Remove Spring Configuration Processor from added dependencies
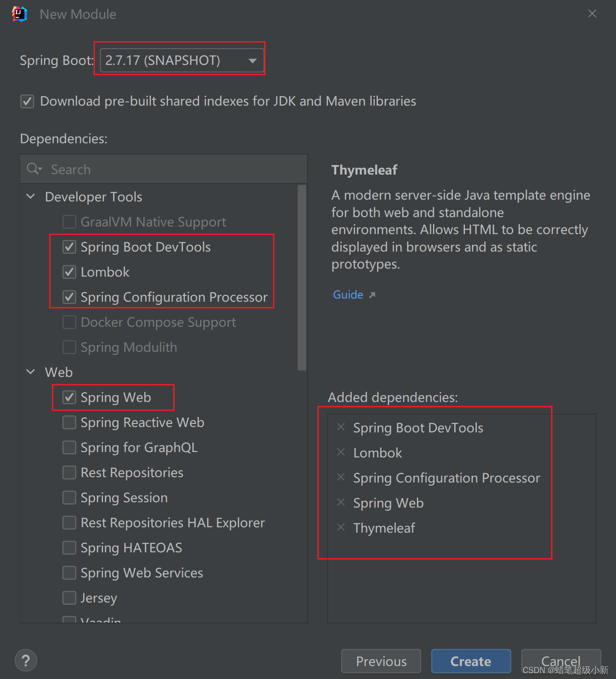The image size is (616, 679). pos(341,477)
